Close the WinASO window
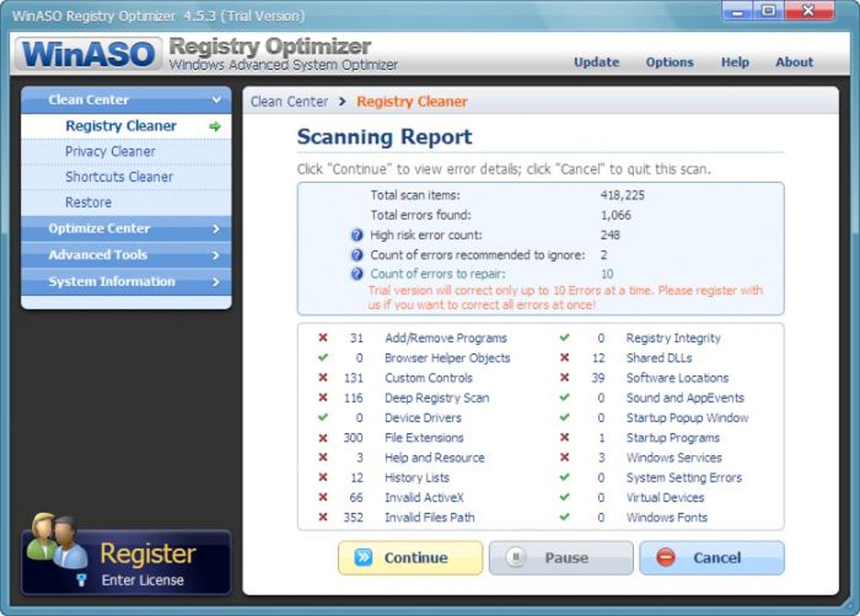Screen dimensions: 860x616 [x=809, y=10]
